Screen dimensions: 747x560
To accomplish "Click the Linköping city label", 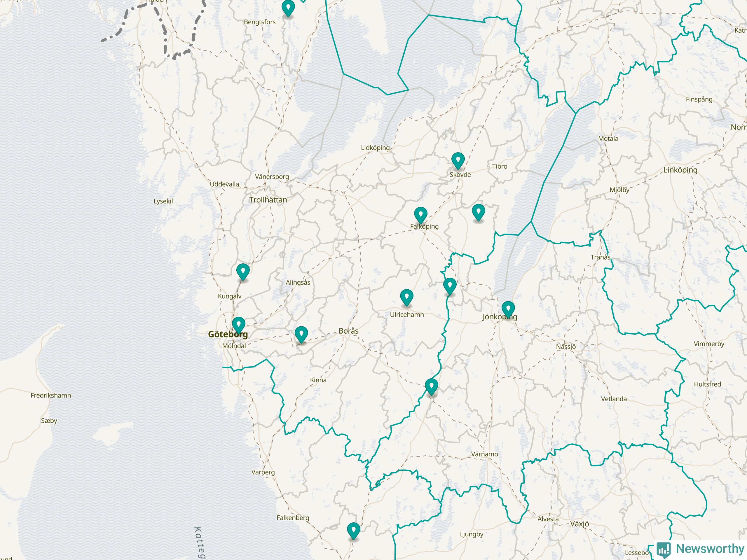I will click(x=680, y=170).
